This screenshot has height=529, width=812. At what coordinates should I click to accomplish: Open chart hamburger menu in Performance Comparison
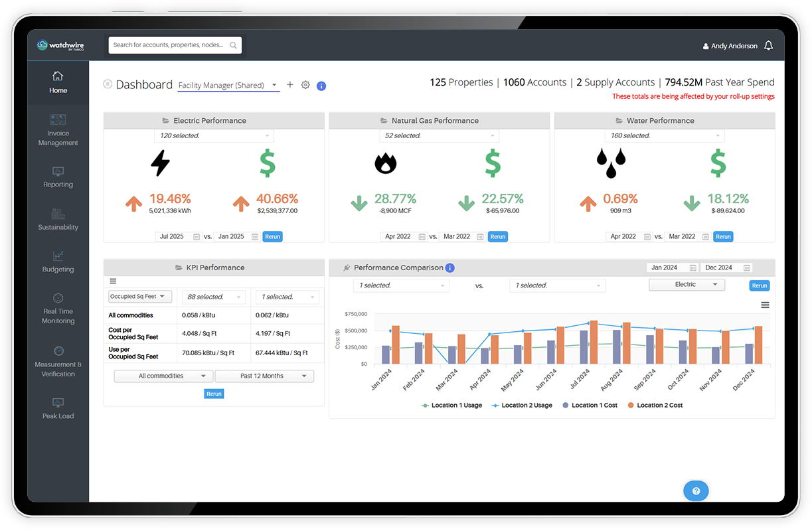point(765,305)
